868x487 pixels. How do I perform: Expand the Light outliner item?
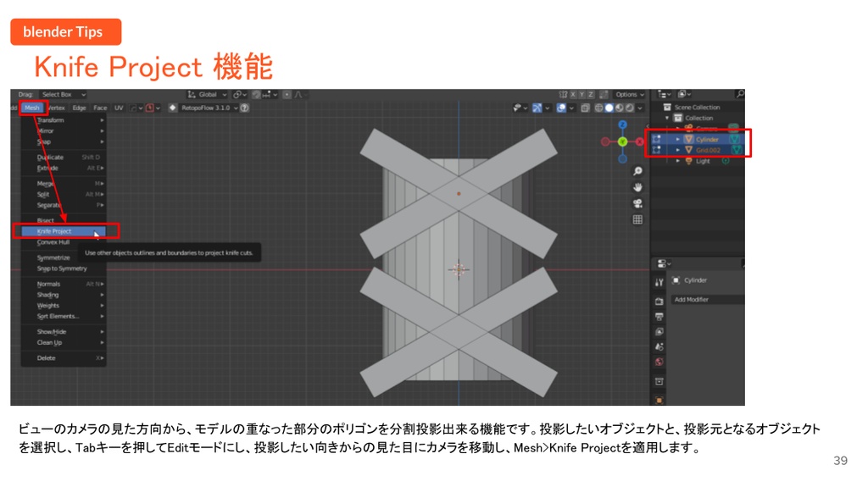pyautogui.click(x=677, y=161)
